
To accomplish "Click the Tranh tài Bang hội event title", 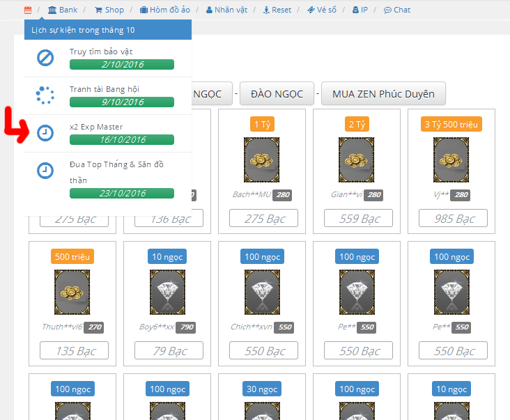I will click(105, 89).
